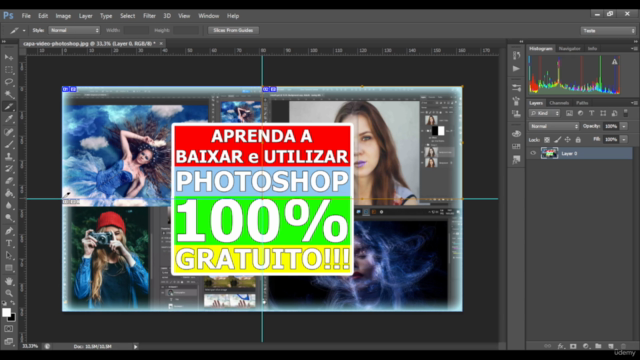
Task: Open the Opacity slider arrow
Action: [624, 126]
